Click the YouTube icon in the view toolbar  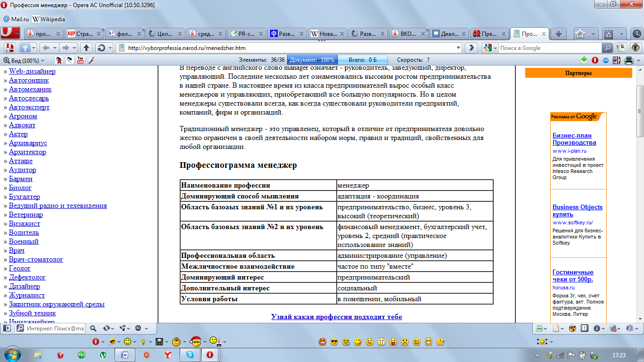tap(81, 60)
